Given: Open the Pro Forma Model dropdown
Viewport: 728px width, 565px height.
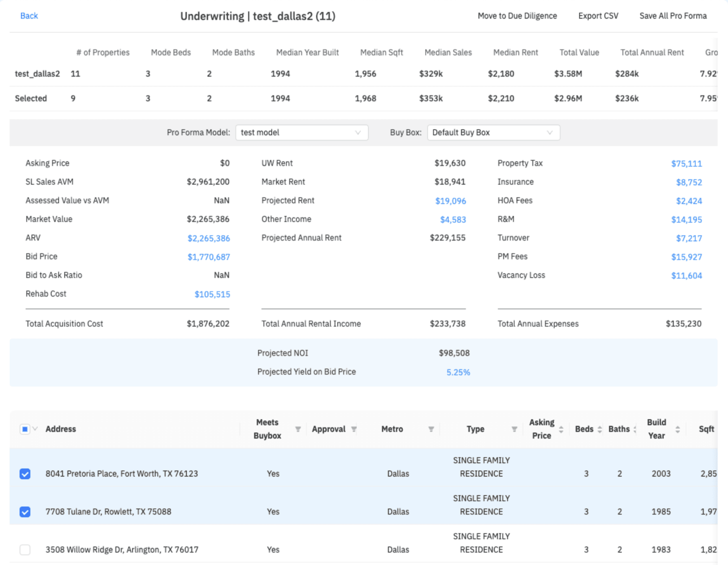Looking at the screenshot, I should pos(302,133).
